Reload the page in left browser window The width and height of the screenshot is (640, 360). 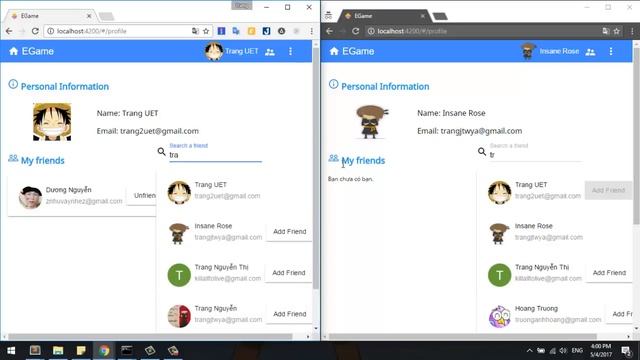[35, 31]
